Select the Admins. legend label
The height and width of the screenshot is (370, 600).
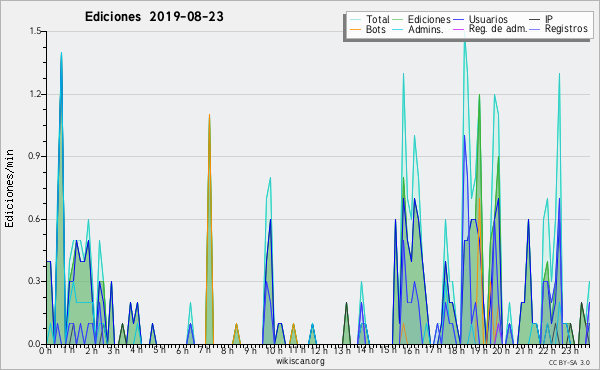coord(426,29)
